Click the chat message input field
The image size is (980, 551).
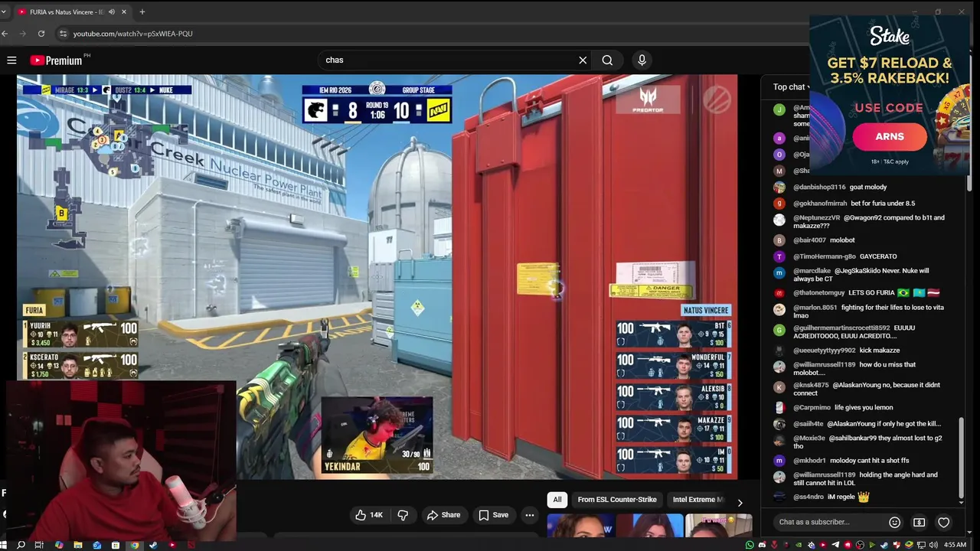828,522
